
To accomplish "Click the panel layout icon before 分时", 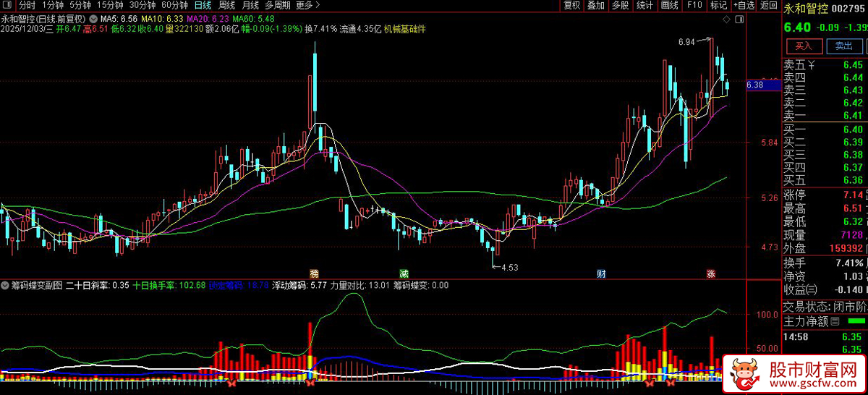I will 8,5.
